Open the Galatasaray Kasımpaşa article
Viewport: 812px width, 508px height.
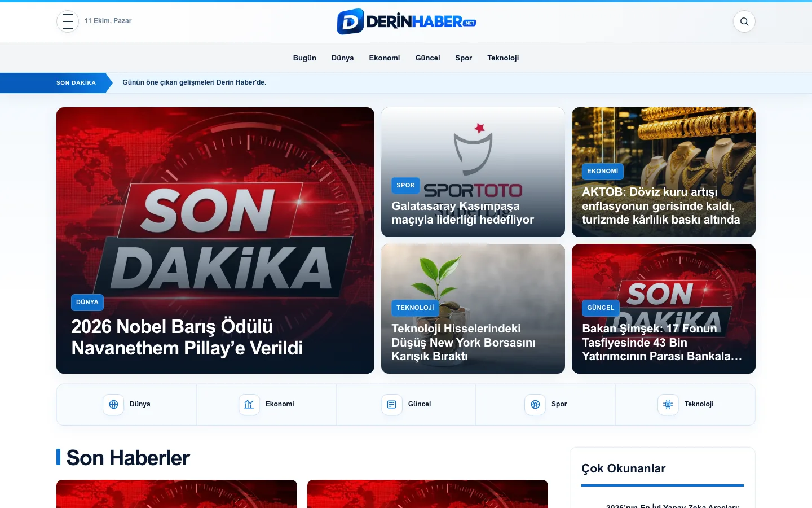pos(462,213)
